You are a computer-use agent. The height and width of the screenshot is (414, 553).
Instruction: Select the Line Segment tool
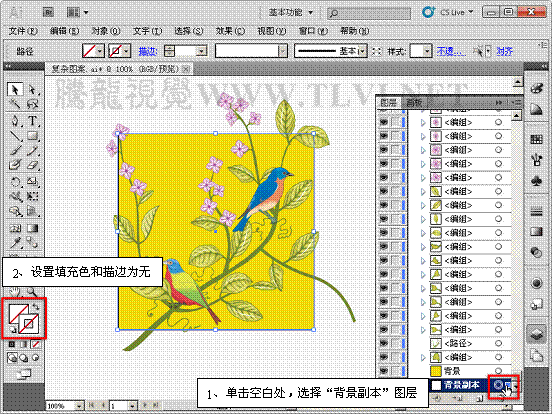[x=15, y=136]
